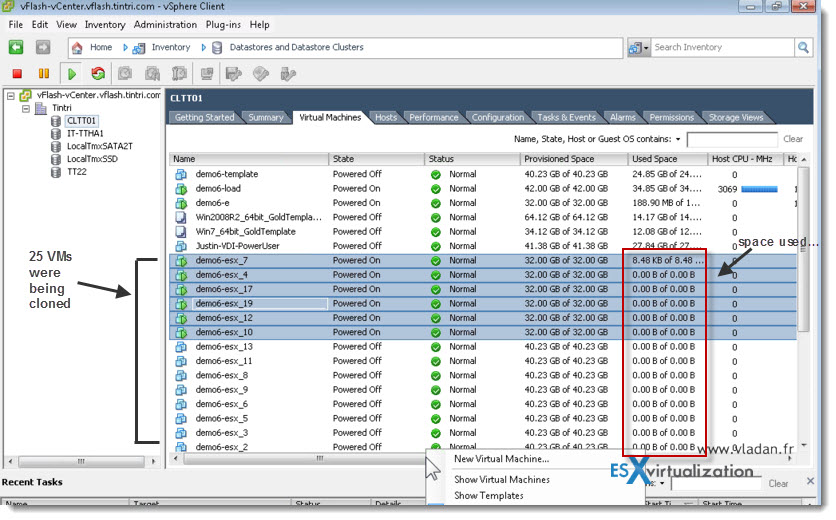The image size is (836, 520).
Task: Collapse the vFlash-vCenter tree node
Action: [x=10, y=95]
